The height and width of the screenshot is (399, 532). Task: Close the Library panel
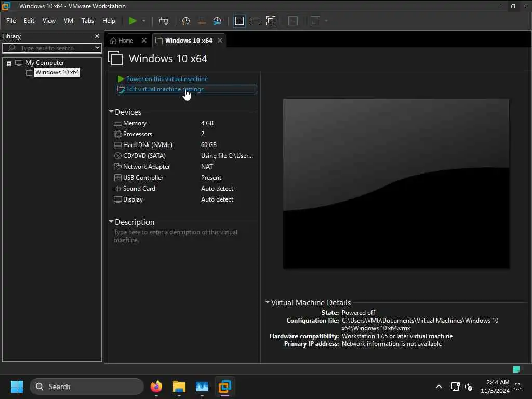97,36
